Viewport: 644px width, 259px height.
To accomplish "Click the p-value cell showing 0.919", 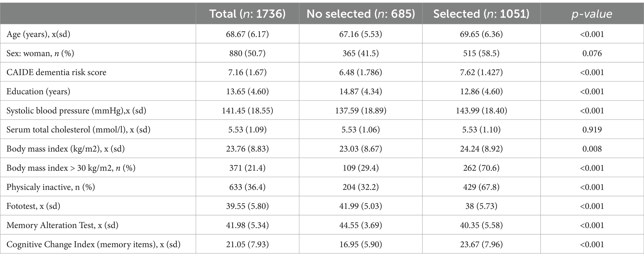I will 592,129.
